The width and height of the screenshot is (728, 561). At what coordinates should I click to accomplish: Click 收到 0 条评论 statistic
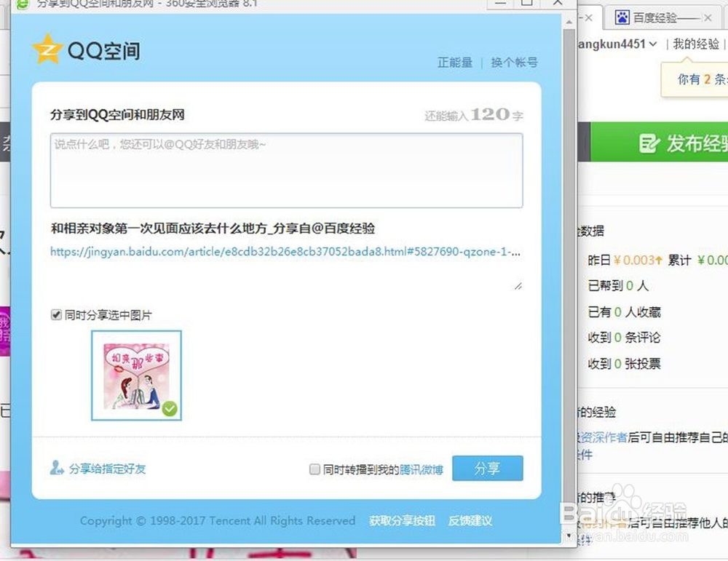(624, 338)
